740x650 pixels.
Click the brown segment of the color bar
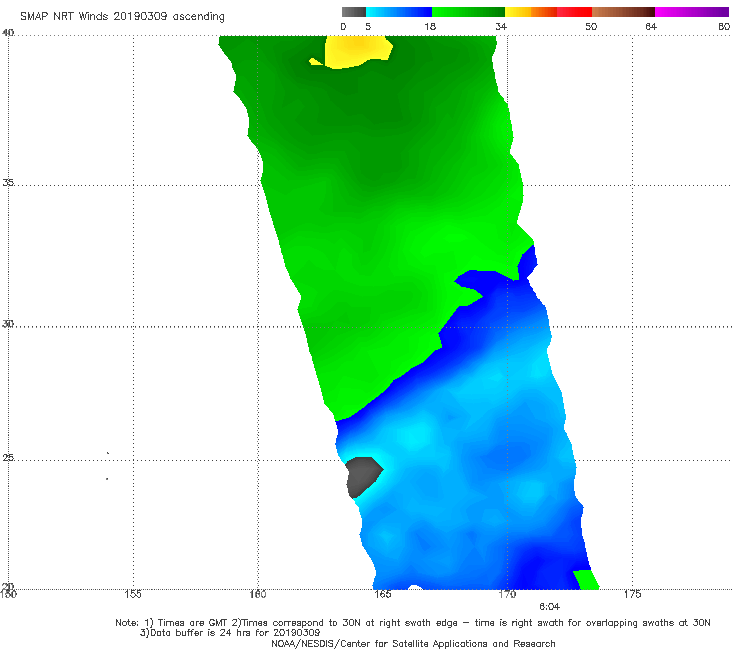(x=623, y=12)
